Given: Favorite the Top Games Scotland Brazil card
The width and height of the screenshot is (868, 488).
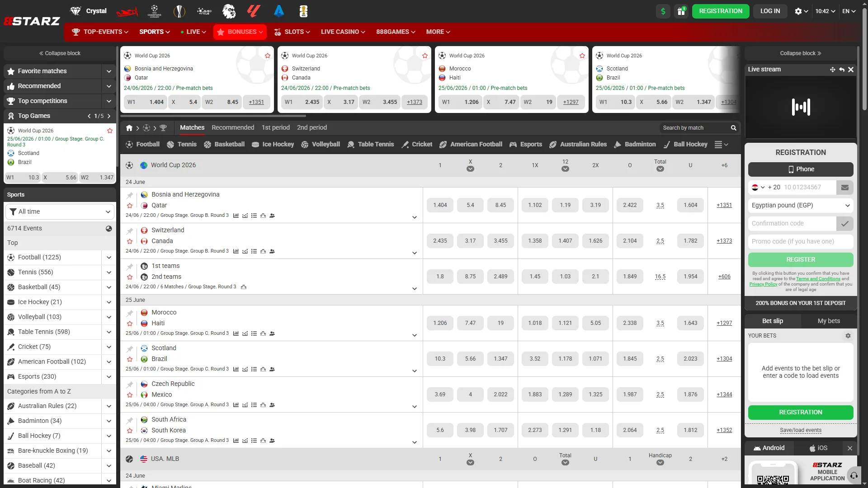Looking at the screenshot, I should (x=109, y=131).
